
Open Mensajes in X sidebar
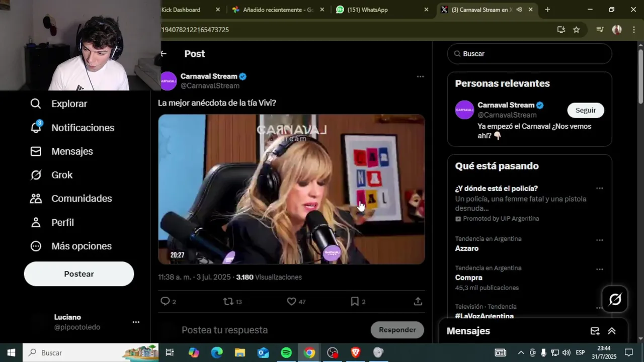tap(61, 151)
